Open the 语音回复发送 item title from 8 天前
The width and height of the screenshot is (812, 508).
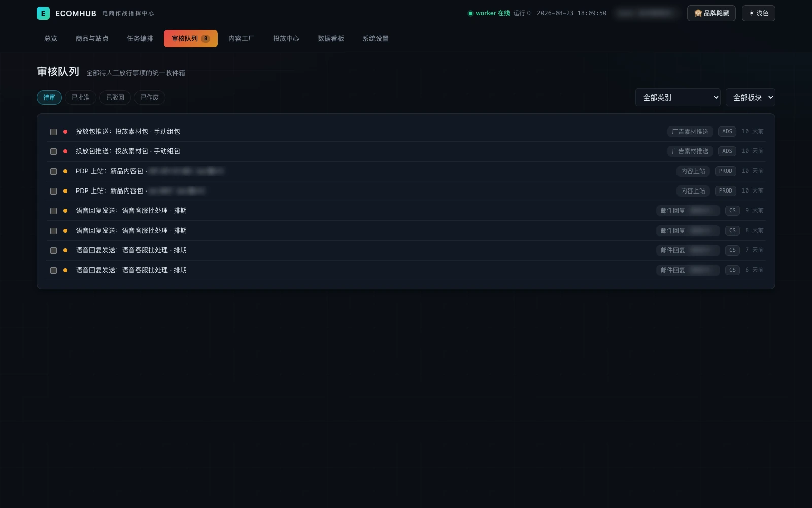click(x=131, y=231)
